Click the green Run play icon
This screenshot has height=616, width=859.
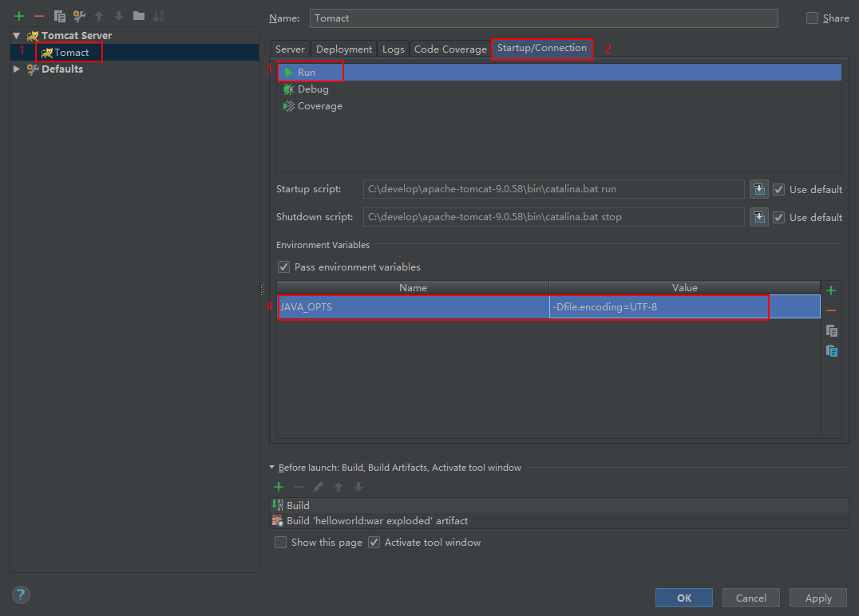pos(289,73)
